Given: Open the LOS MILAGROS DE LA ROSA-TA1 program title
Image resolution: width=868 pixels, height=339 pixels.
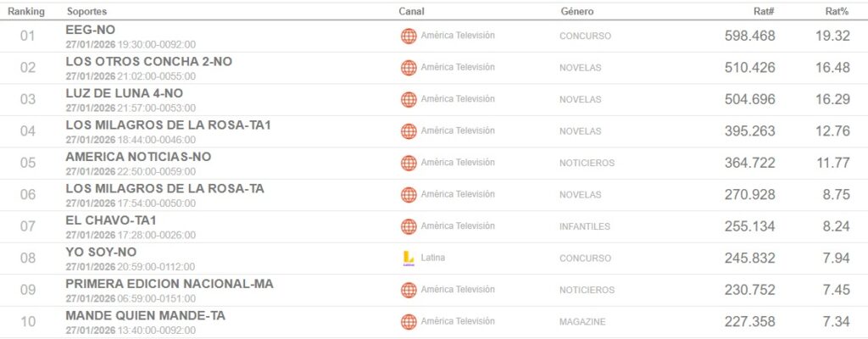Looking at the screenshot, I should point(168,125).
